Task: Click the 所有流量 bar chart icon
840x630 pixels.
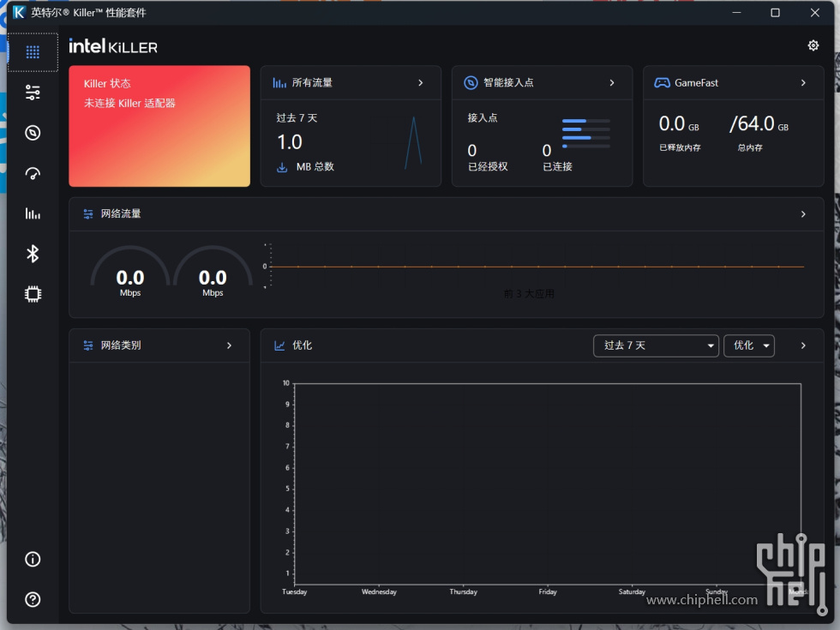Action: (279, 83)
